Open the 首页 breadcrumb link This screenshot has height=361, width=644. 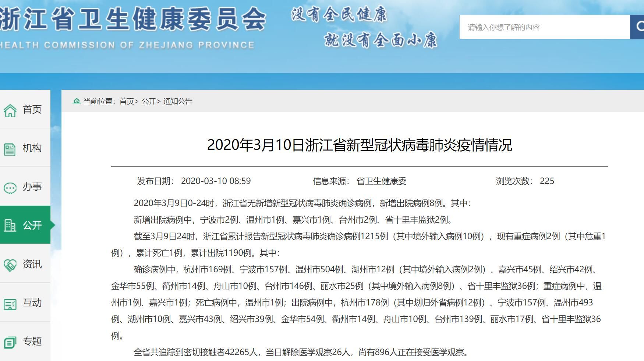125,102
